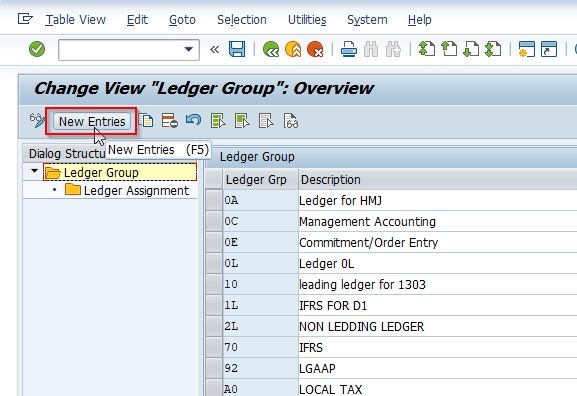577x396 pixels.
Task: Open the System menu
Action: (x=367, y=20)
